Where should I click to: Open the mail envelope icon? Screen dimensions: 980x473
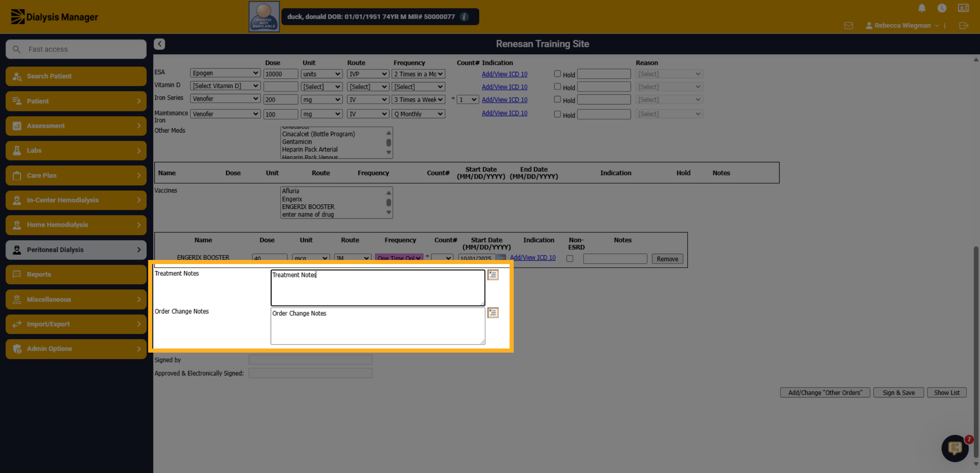pos(849,26)
